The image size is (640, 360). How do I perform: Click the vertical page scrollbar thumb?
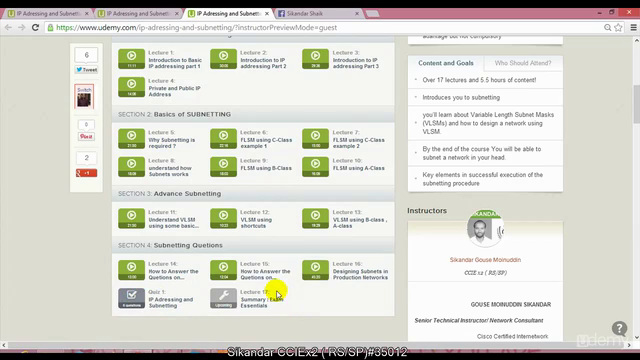636,104
